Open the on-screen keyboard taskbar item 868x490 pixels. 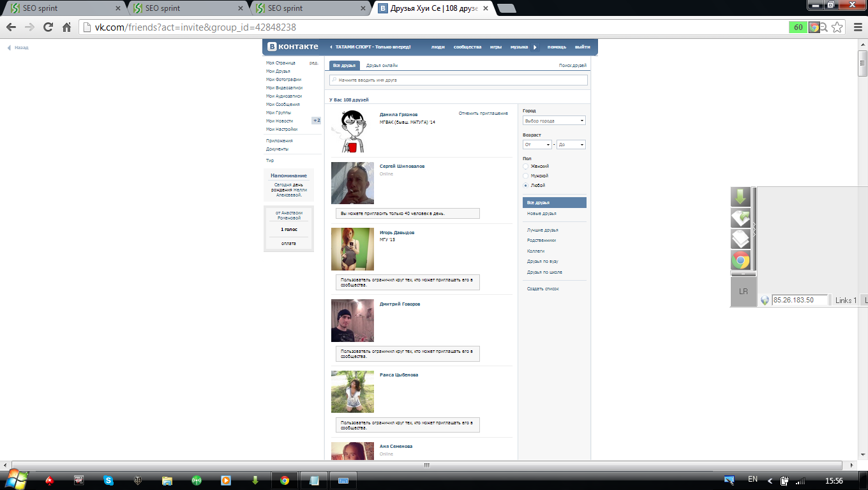point(343,480)
